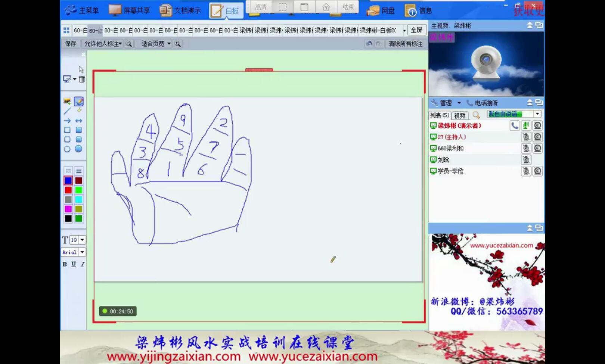Toggle microphone for 梁炜彬 presenter
This screenshot has height=364, width=605.
(x=526, y=126)
